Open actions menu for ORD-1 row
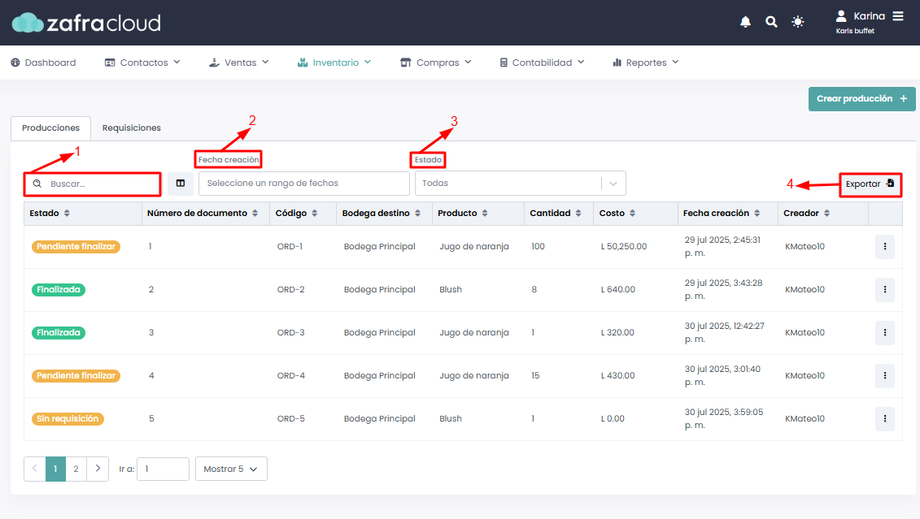920x519 pixels. click(x=884, y=247)
